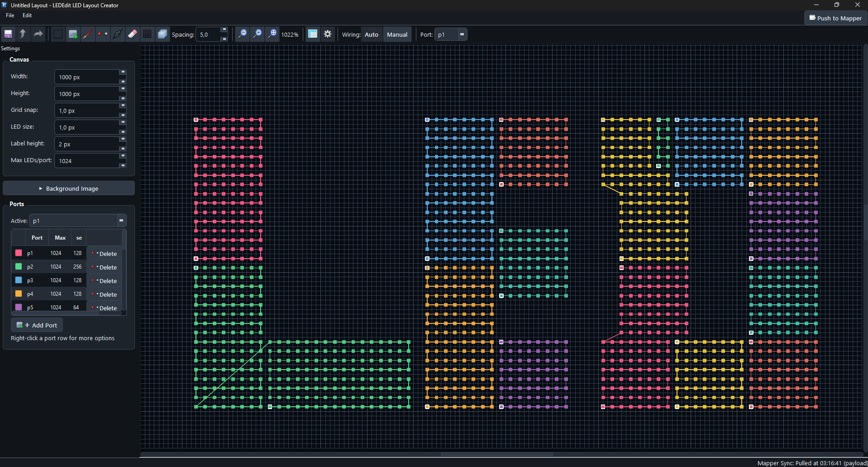Select the red-dot LED point tool
868x467 pixels.
(x=103, y=34)
